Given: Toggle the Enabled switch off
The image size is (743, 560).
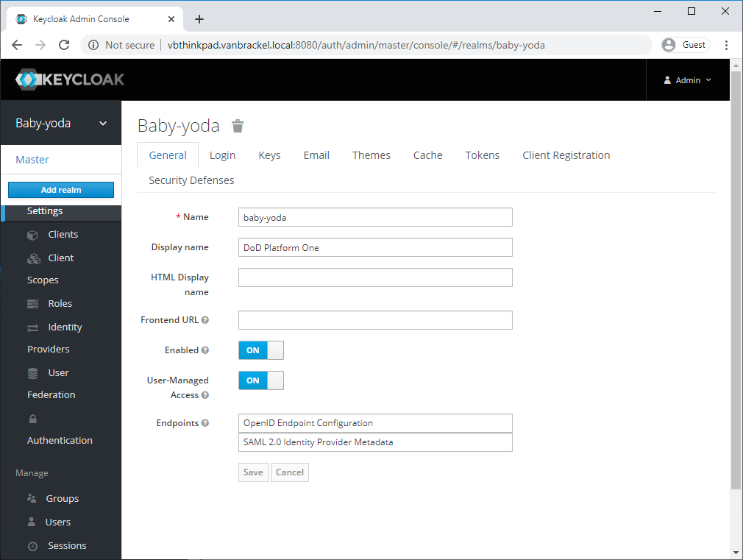Looking at the screenshot, I should [x=261, y=350].
